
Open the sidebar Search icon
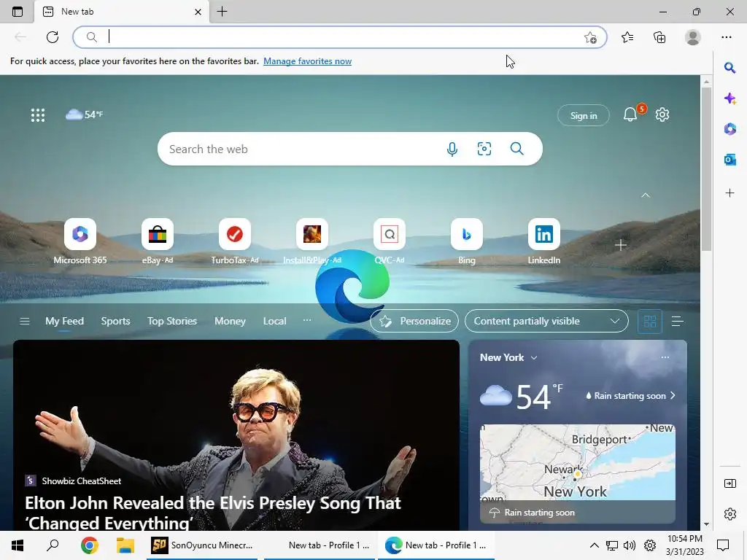(729, 68)
